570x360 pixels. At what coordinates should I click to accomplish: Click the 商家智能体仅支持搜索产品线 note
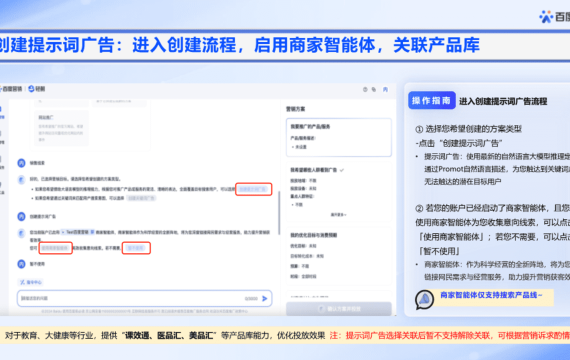(491, 295)
